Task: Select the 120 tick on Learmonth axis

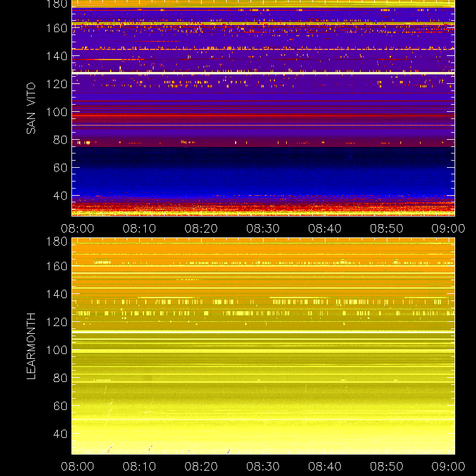Action: click(x=57, y=322)
